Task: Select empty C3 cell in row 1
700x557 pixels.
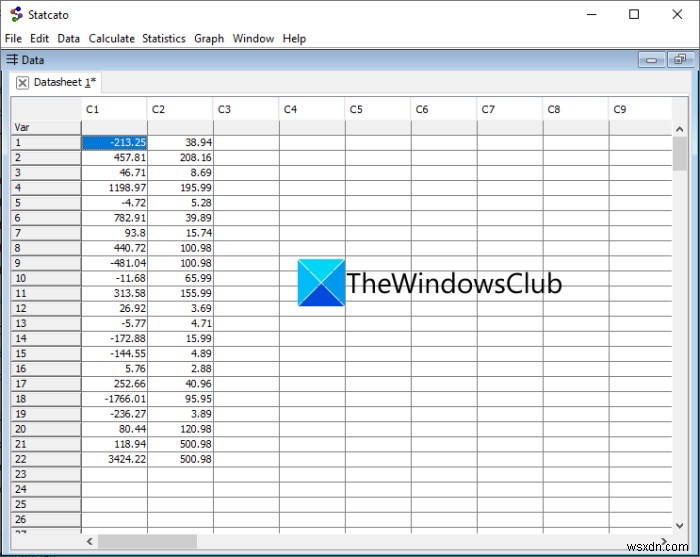Action: coord(246,143)
